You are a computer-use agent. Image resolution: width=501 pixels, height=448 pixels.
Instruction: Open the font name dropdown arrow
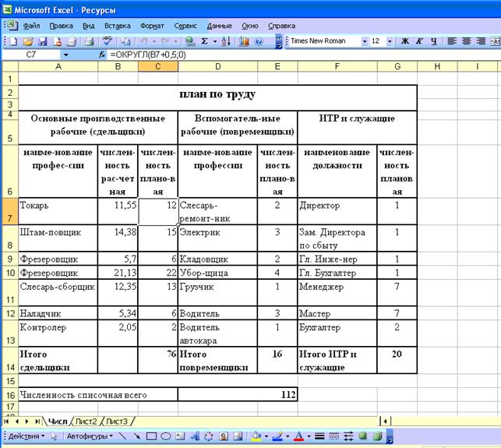(x=365, y=41)
